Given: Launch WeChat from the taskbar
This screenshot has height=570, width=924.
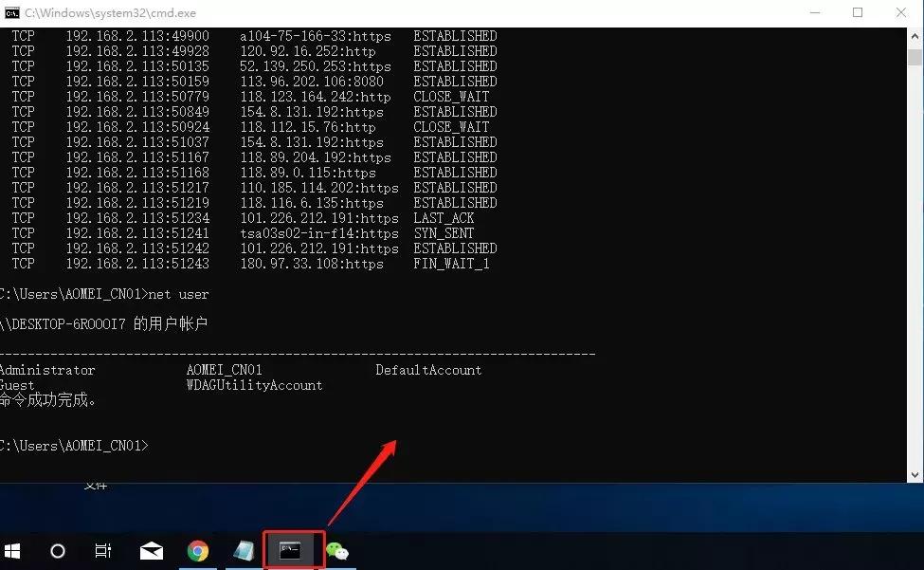Looking at the screenshot, I should pyautogui.click(x=338, y=551).
